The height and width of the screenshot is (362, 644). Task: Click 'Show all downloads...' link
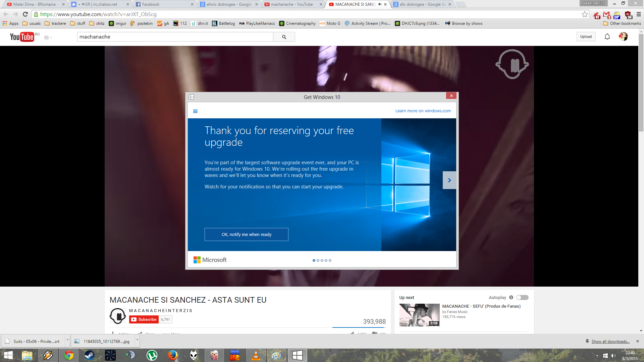pos(610,342)
